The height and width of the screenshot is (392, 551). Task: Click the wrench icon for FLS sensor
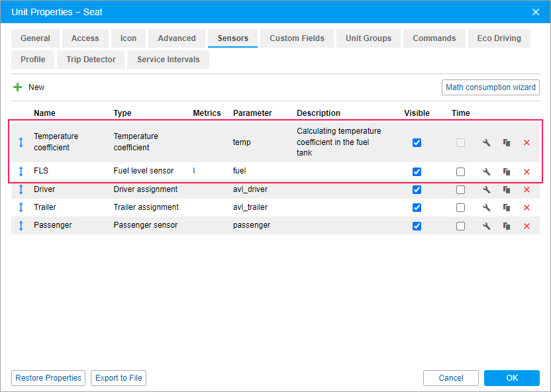[x=486, y=171]
